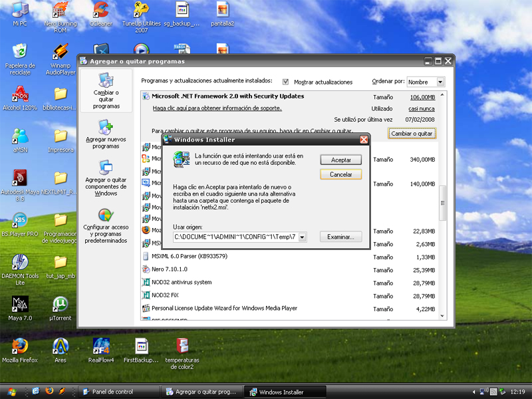Click the list scroll down arrow
Viewport: 532px width, 399px height.
pos(442,316)
